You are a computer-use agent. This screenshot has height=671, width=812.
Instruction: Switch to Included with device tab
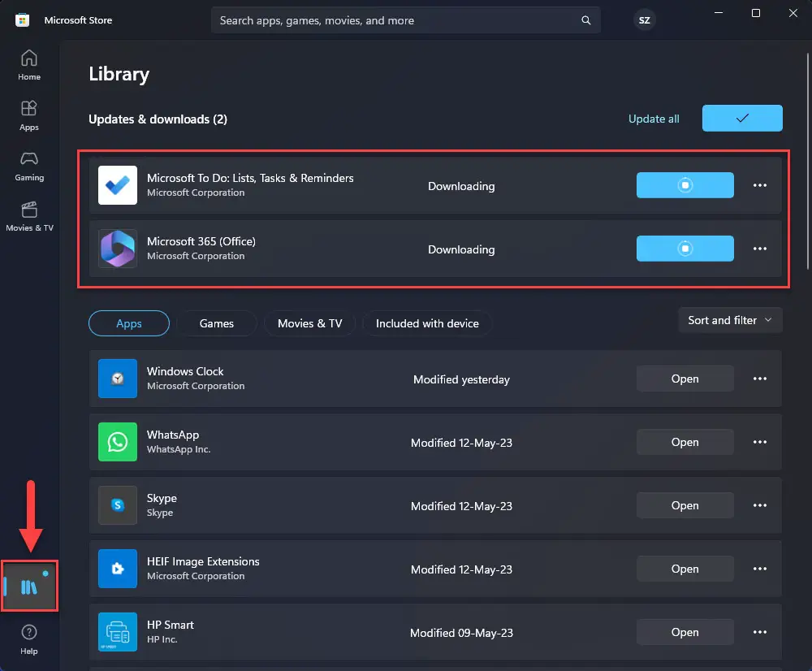427,323
